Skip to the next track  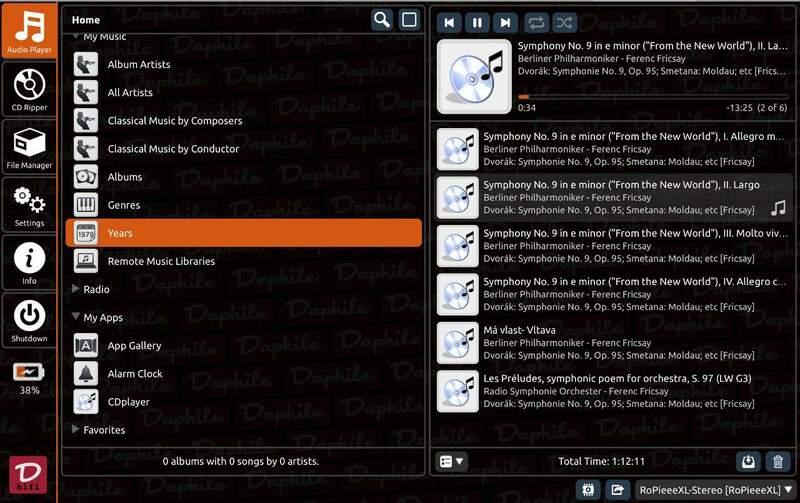coord(506,23)
